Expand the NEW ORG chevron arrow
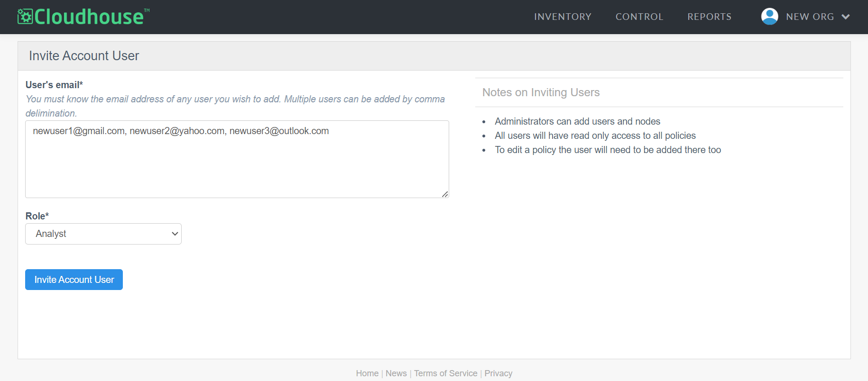 [845, 17]
